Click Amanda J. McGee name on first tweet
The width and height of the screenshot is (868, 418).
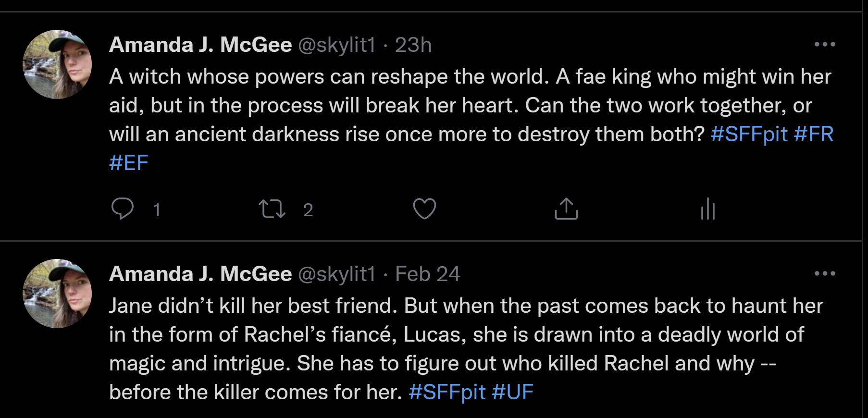(x=200, y=45)
